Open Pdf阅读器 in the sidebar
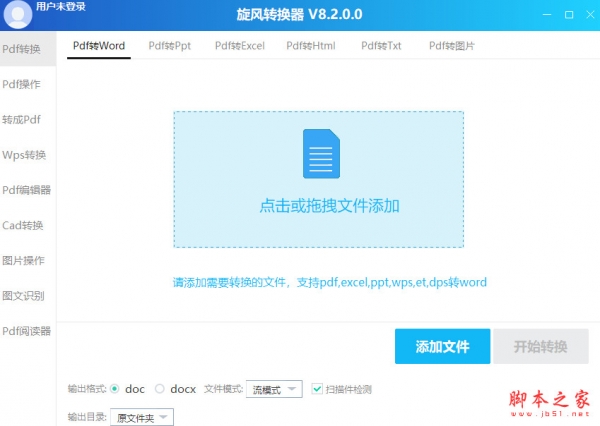 coord(28,331)
